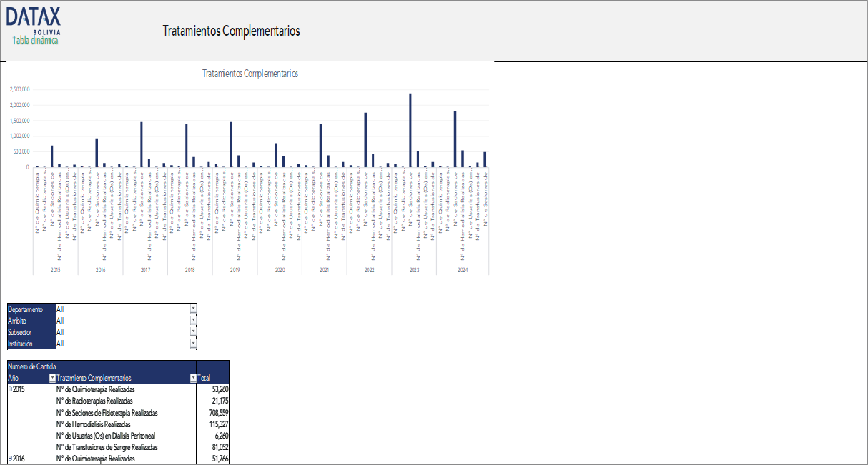Select N° de Transfusiones de Sangre row
This screenshot has height=465, width=868.
[x=107, y=447]
